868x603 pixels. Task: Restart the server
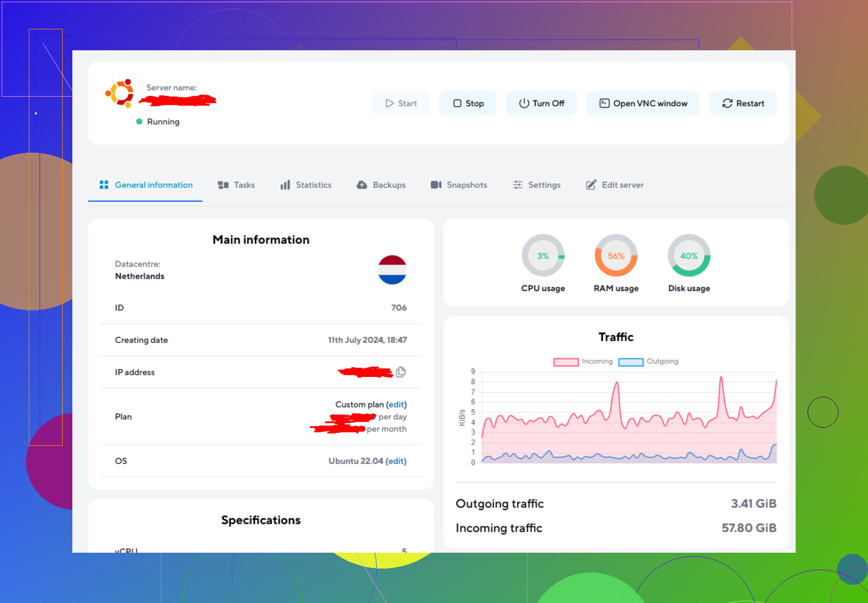coord(743,103)
